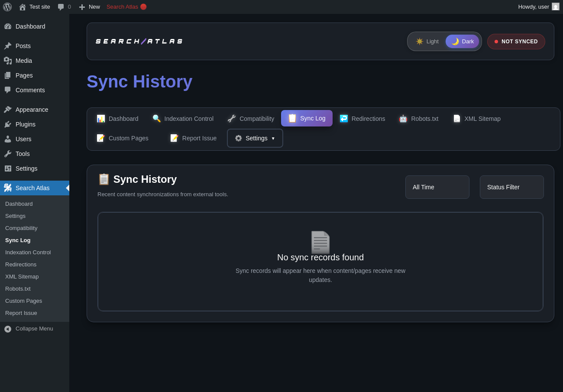Open the Test site home icon
The width and height of the screenshot is (563, 392).
pos(23,7)
